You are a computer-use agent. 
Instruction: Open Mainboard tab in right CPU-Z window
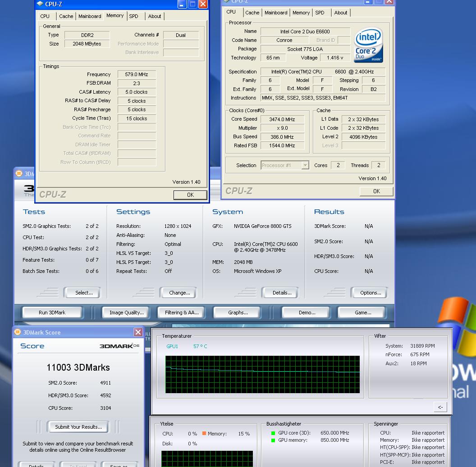click(276, 13)
